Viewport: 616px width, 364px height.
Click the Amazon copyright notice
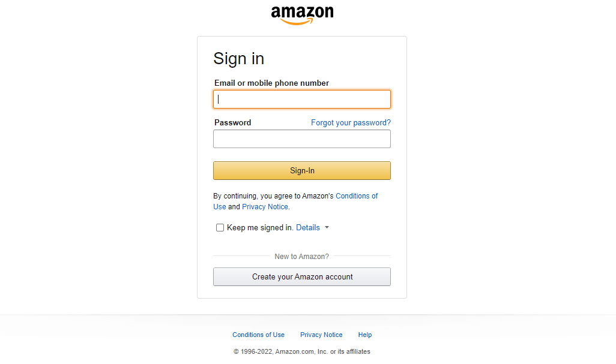coord(301,351)
